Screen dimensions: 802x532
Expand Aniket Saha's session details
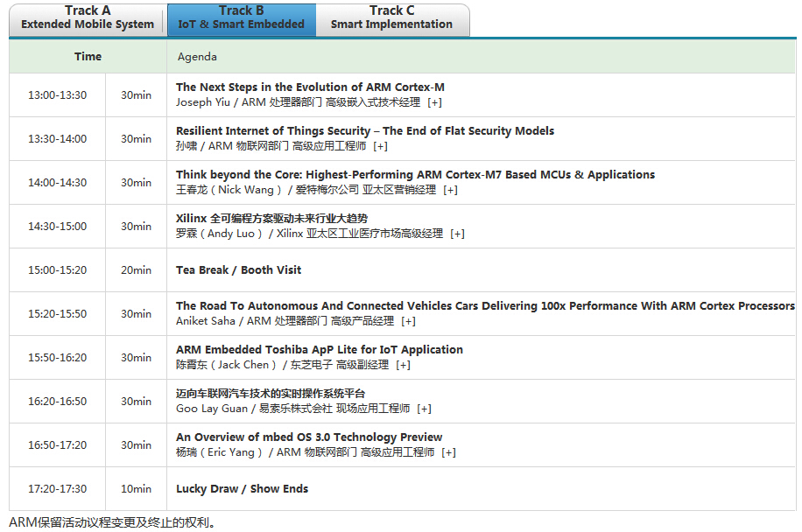pos(408,321)
